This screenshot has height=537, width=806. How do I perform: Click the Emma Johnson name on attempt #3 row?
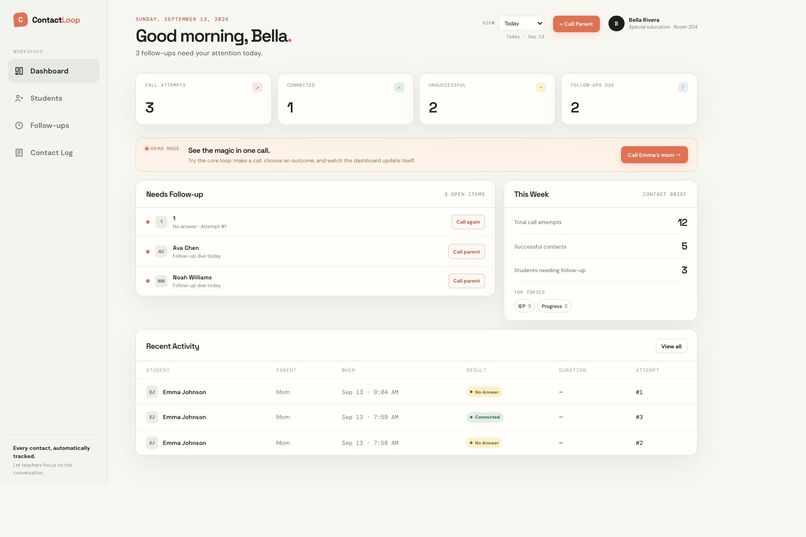(x=185, y=417)
